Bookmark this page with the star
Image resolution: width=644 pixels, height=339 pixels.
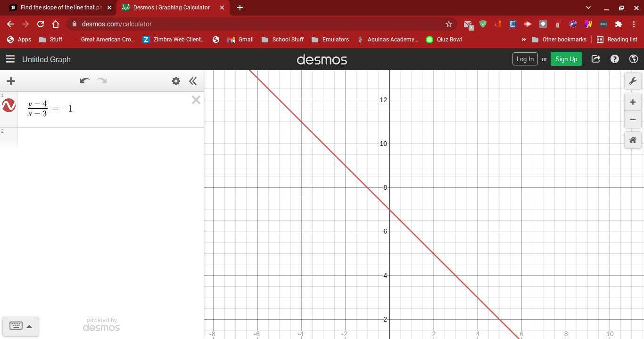pyautogui.click(x=449, y=24)
